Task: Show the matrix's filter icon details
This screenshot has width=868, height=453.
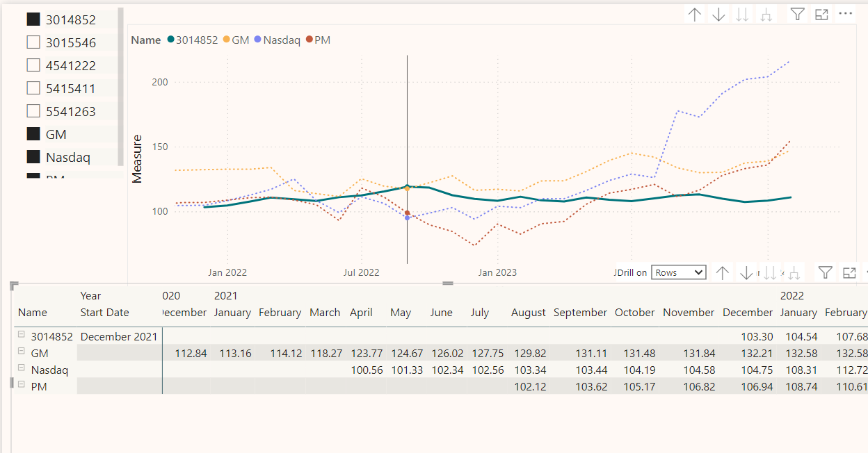Action: pyautogui.click(x=826, y=272)
